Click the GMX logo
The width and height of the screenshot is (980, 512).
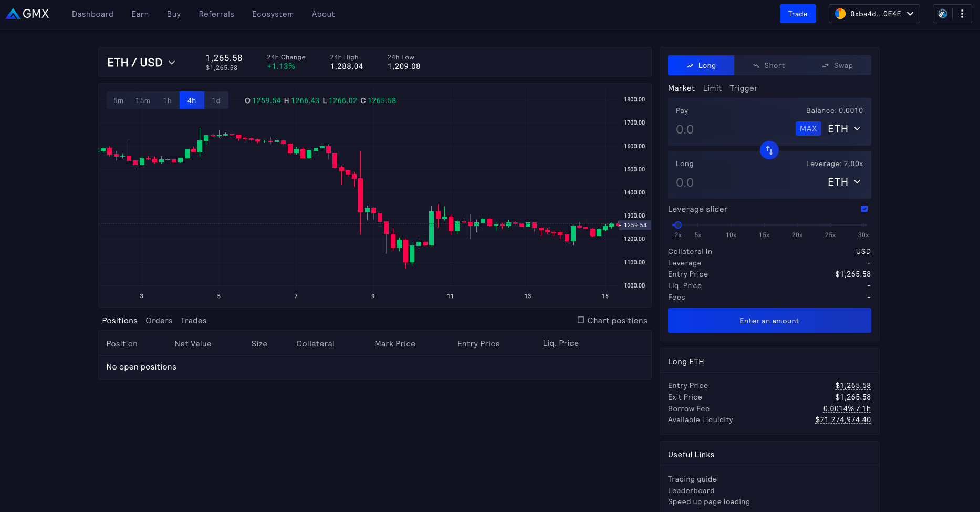27,14
